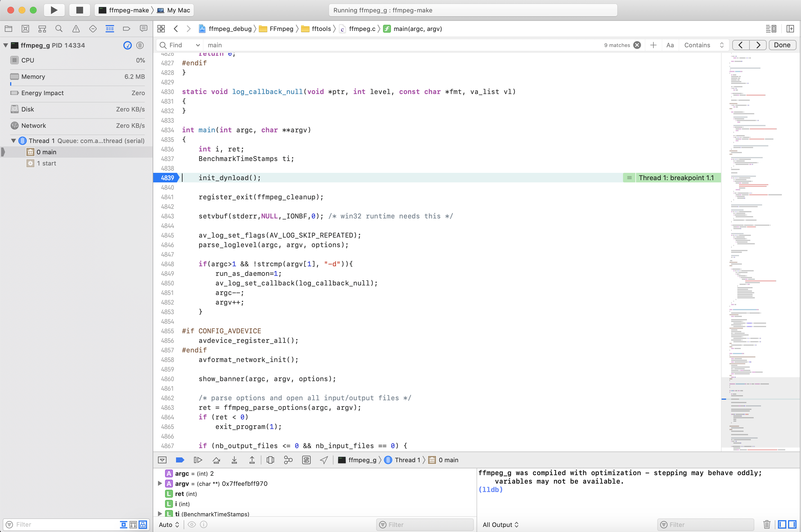Go to the next search match
801x532 pixels.
click(x=758, y=45)
